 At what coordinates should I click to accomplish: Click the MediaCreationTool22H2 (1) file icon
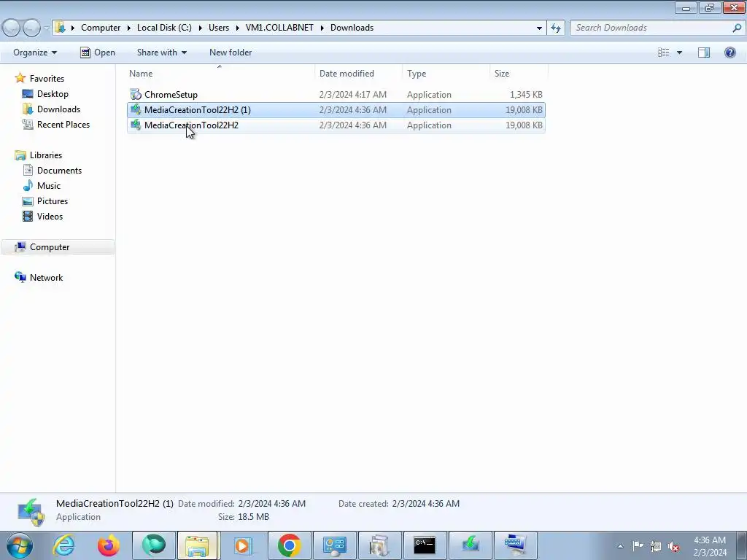(x=136, y=109)
